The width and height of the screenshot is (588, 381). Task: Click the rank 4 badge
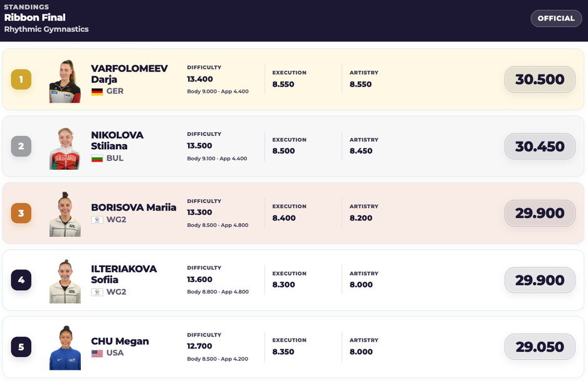[x=21, y=279]
